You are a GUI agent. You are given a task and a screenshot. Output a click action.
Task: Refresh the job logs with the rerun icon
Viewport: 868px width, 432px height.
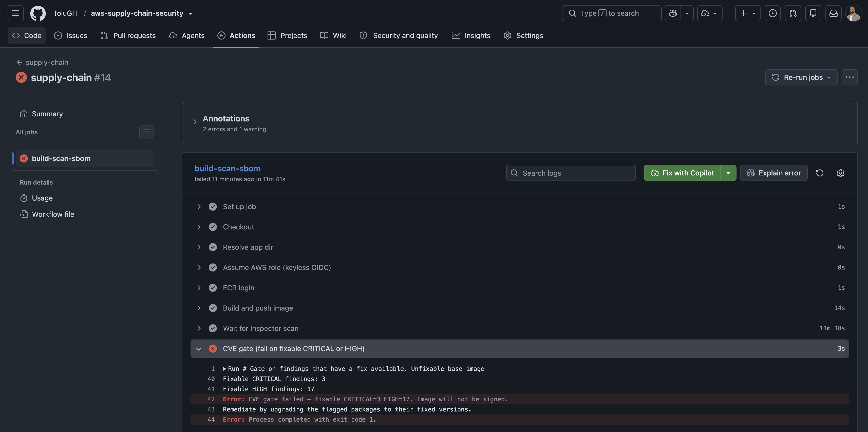point(820,173)
